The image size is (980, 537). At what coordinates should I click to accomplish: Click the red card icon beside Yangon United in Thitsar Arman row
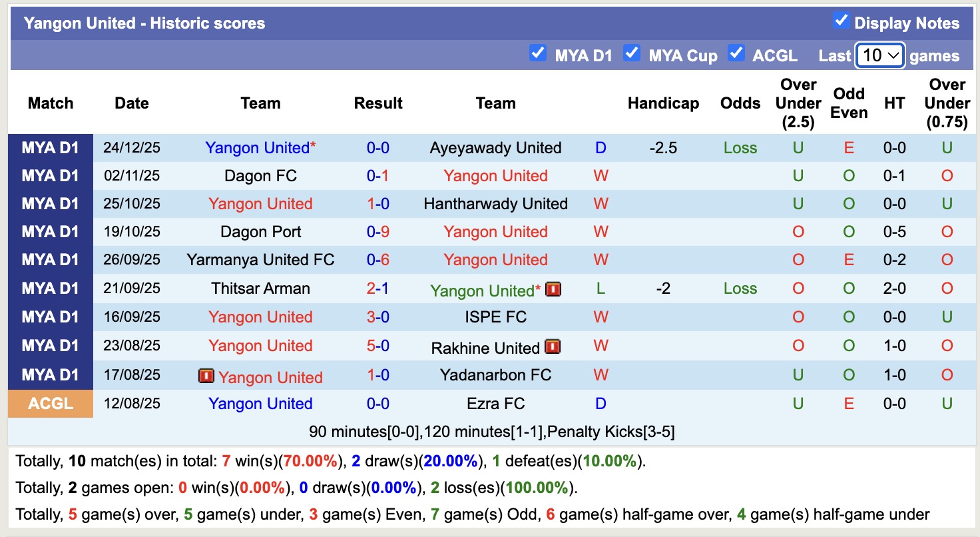pyautogui.click(x=552, y=289)
